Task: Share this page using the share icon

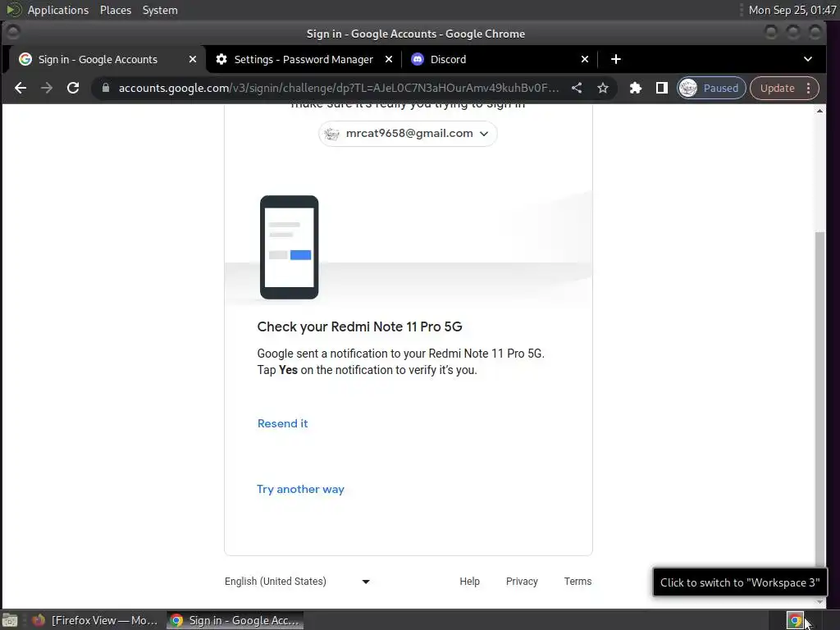Action: click(577, 88)
